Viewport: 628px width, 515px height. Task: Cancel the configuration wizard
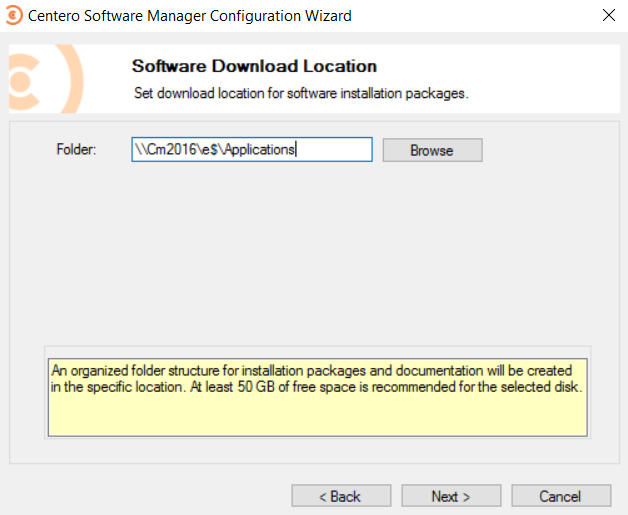click(561, 496)
